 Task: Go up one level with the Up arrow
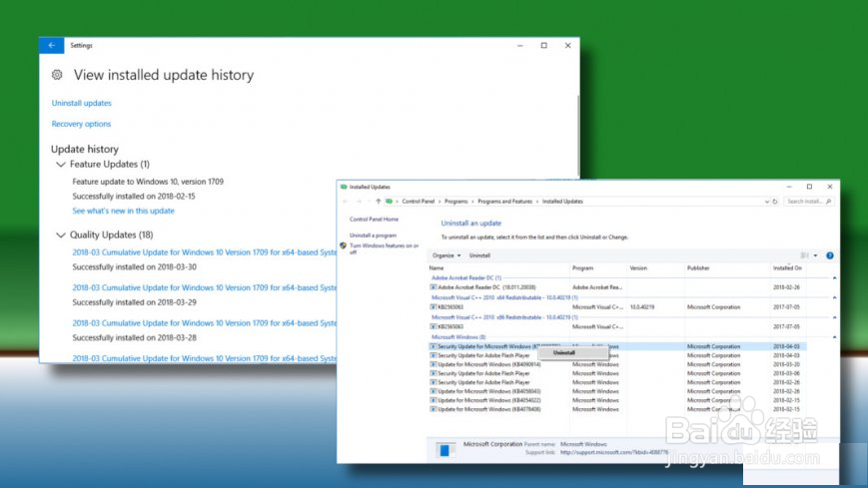point(379,202)
